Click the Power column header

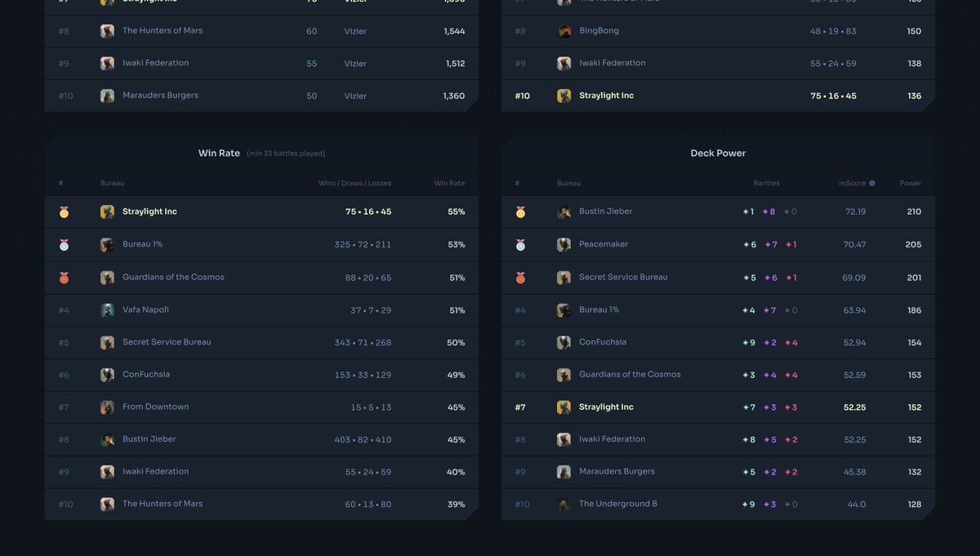click(911, 184)
